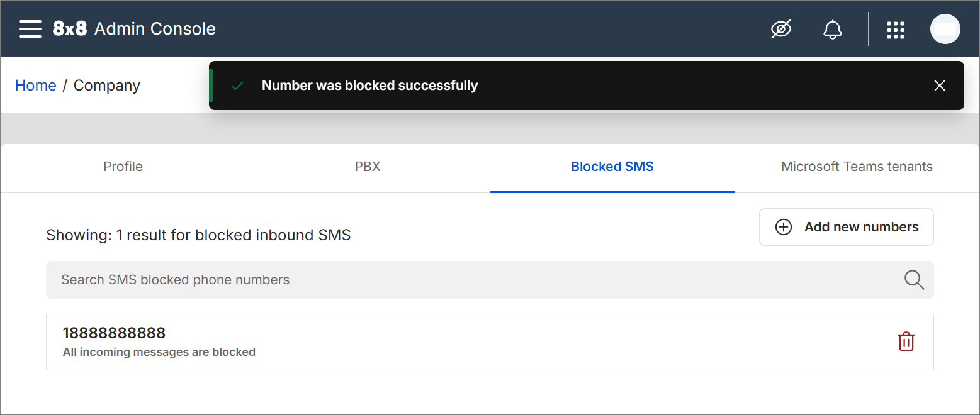Click the search magnifier icon
This screenshot has height=415, width=980.
914,280
